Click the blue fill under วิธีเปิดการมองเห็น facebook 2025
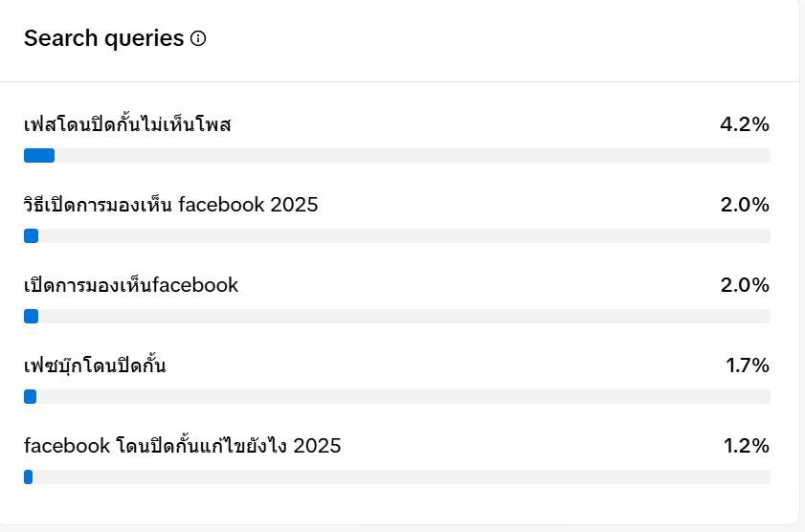805x532 pixels. (x=31, y=236)
